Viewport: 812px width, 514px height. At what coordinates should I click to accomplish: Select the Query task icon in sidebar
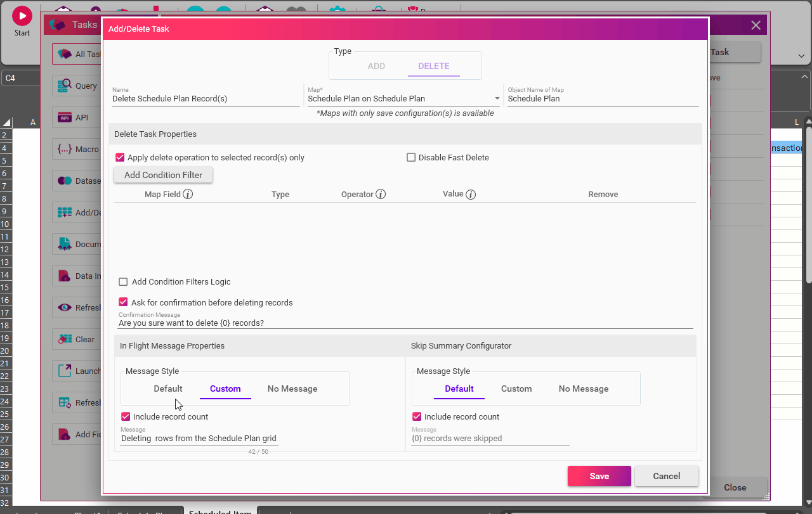tap(65, 86)
